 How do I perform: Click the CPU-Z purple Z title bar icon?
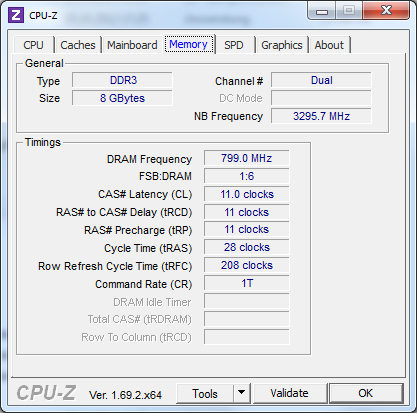(16, 15)
